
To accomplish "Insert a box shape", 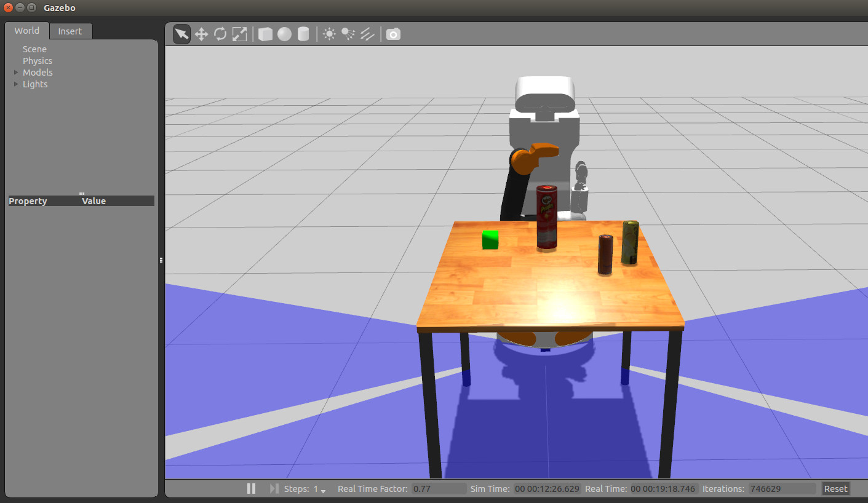I will (x=265, y=34).
